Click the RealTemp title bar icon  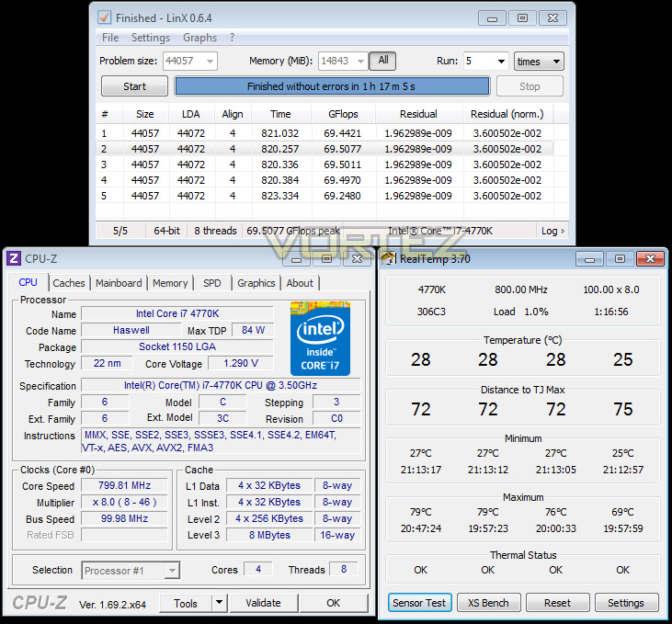(x=388, y=258)
